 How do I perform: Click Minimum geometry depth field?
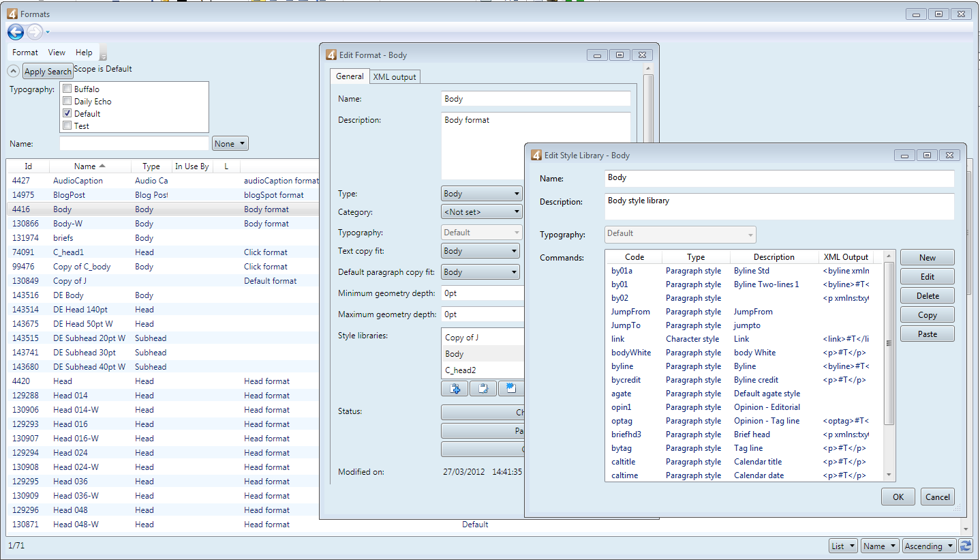pyautogui.click(x=483, y=293)
